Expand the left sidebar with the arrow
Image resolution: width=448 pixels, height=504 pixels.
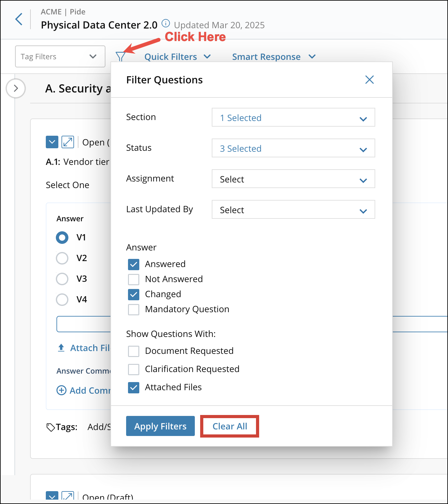pyautogui.click(x=16, y=88)
